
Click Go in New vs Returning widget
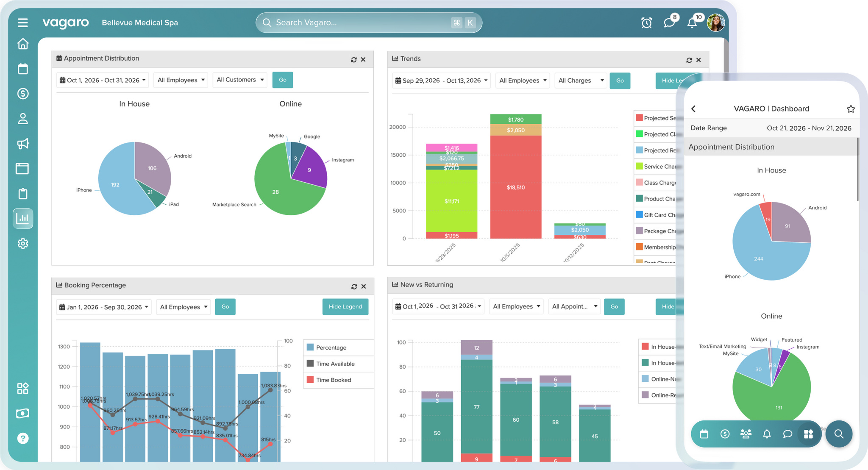[x=614, y=306]
